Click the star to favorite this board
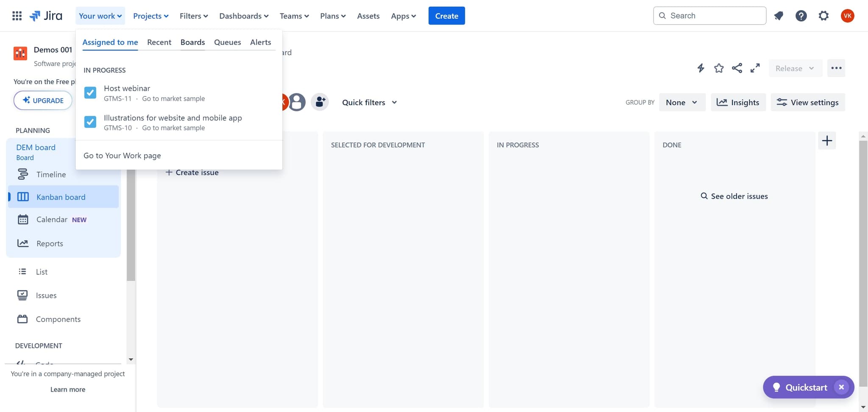Viewport: 868px width, 412px height. (719, 68)
